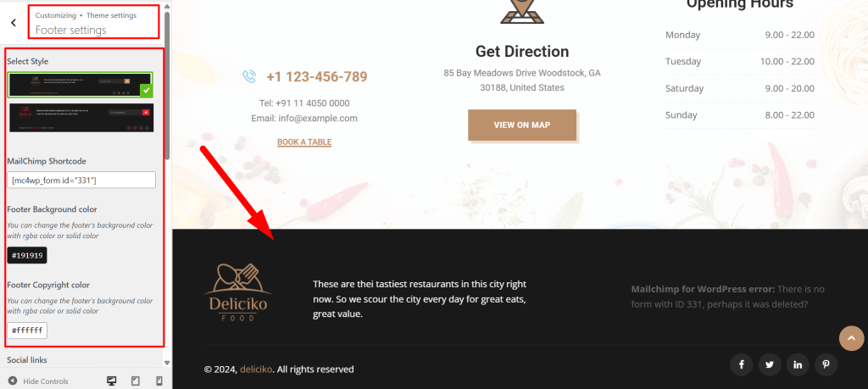Click the Deliciko Food footer logo

pos(238,292)
